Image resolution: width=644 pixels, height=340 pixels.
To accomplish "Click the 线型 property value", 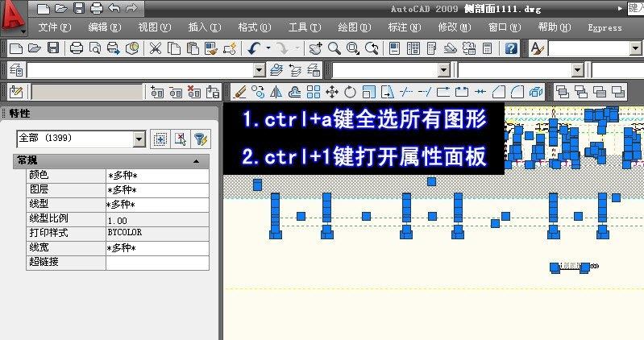I will coord(157,205).
